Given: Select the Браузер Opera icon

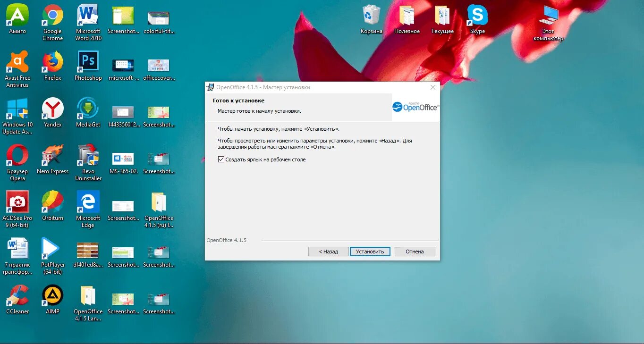Looking at the screenshot, I should point(17,163).
